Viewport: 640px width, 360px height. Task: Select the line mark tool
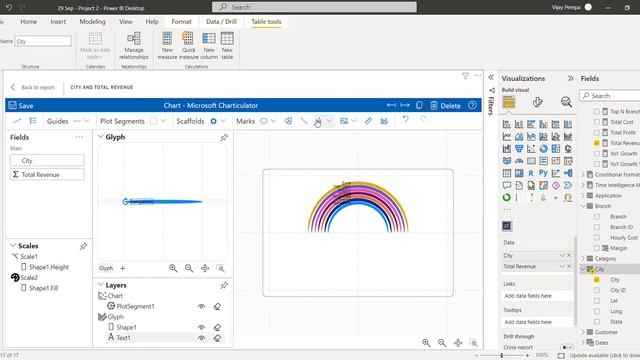click(x=304, y=121)
